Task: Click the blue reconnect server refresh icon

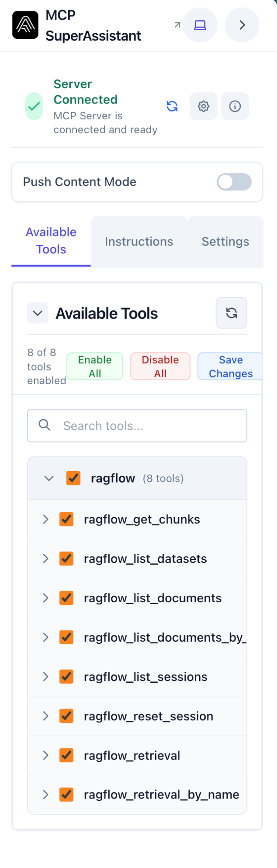Action: 172,106
